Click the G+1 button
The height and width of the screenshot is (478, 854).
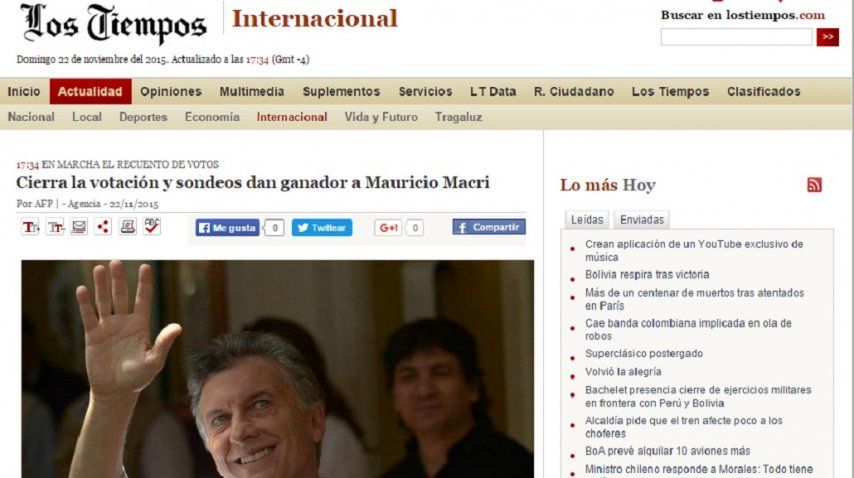click(x=388, y=228)
